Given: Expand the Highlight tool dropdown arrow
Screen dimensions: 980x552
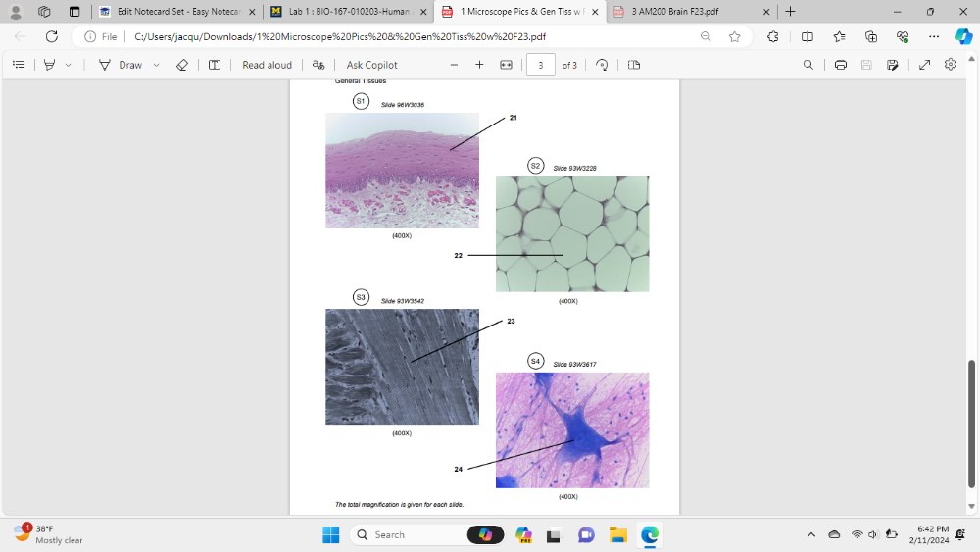Looking at the screenshot, I should (68, 65).
